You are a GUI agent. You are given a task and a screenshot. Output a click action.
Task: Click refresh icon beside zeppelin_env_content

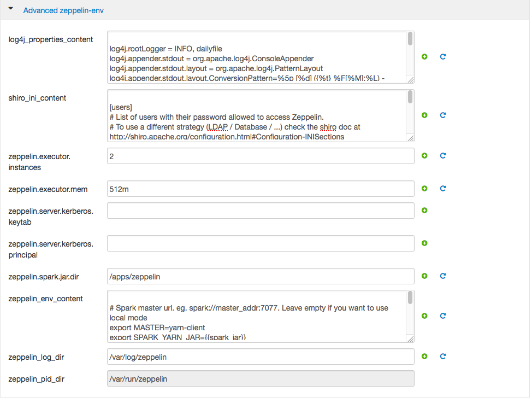pos(443,316)
